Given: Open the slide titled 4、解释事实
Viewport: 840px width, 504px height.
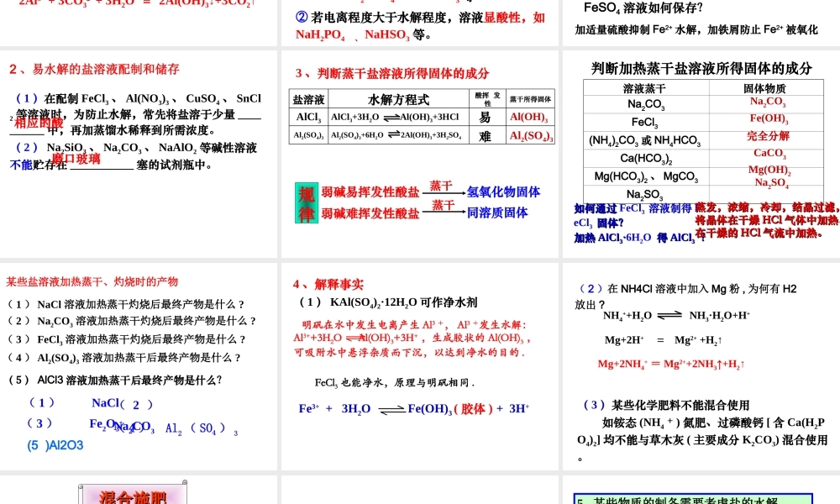Looking at the screenshot, I should 419,366.
